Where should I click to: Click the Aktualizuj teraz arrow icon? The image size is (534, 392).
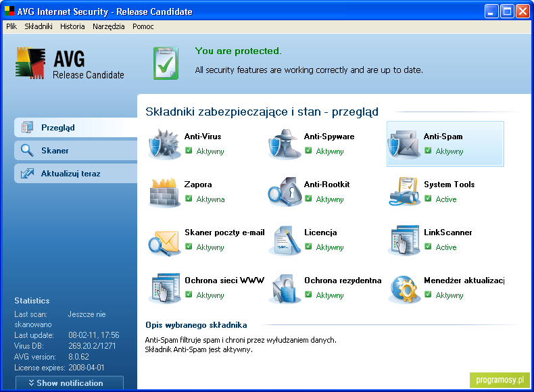tap(27, 173)
